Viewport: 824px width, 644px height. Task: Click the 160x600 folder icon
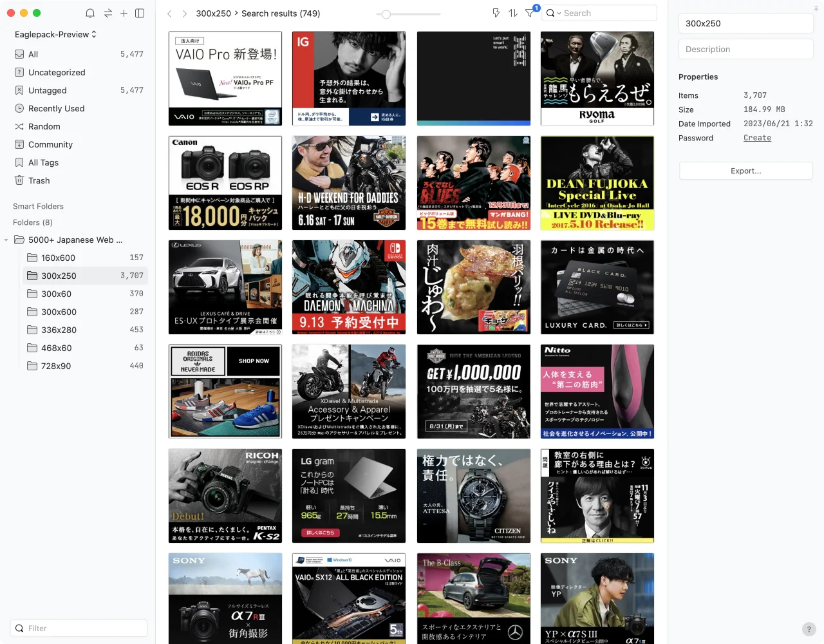pos(32,258)
